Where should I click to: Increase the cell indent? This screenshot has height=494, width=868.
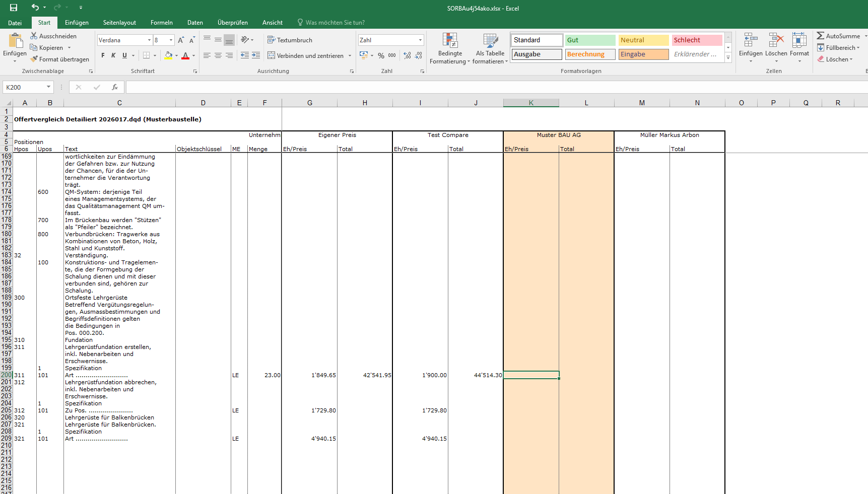tap(256, 55)
